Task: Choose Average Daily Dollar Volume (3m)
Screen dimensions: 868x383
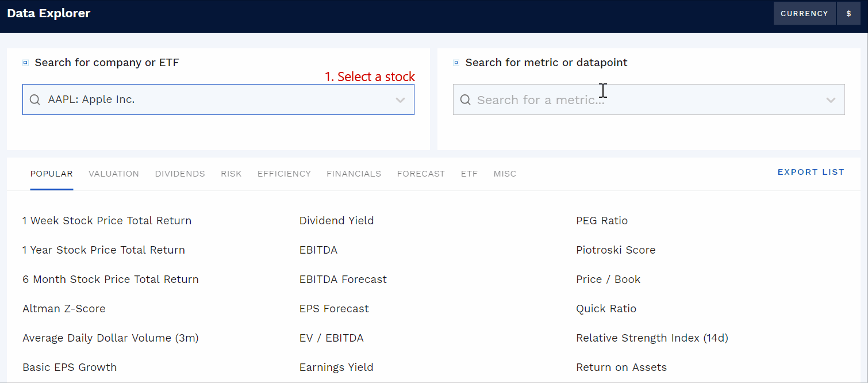Action: pyautogui.click(x=111, y=338)
